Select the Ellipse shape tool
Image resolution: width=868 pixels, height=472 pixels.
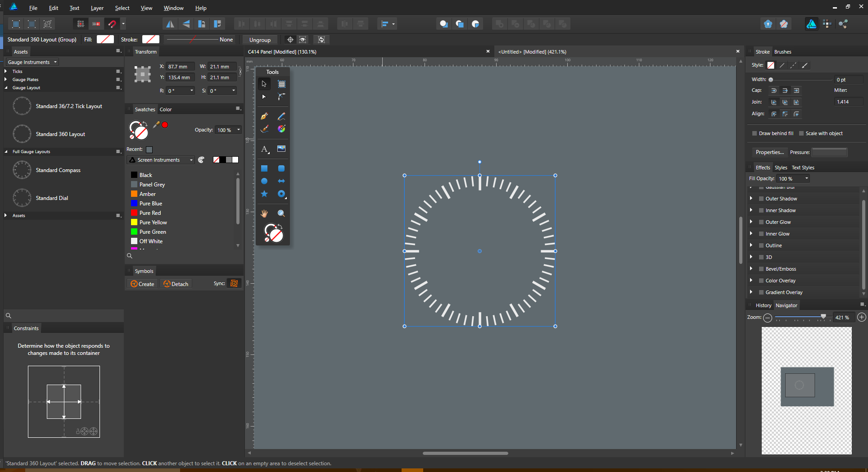click(x=264, y=181)
